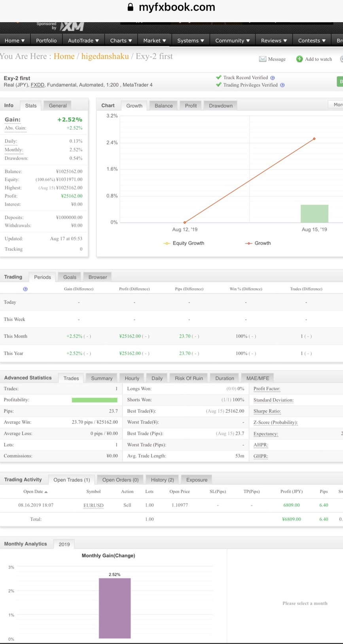This screenshot has width=343, height=644.
Task: Expand the AutoTrade dropdown menu
Action: [83, 40]
